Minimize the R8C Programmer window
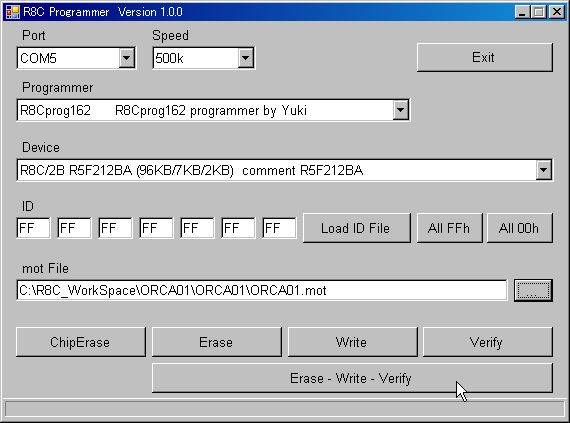Viewport: 570px width, 423px height. [522, 12]
